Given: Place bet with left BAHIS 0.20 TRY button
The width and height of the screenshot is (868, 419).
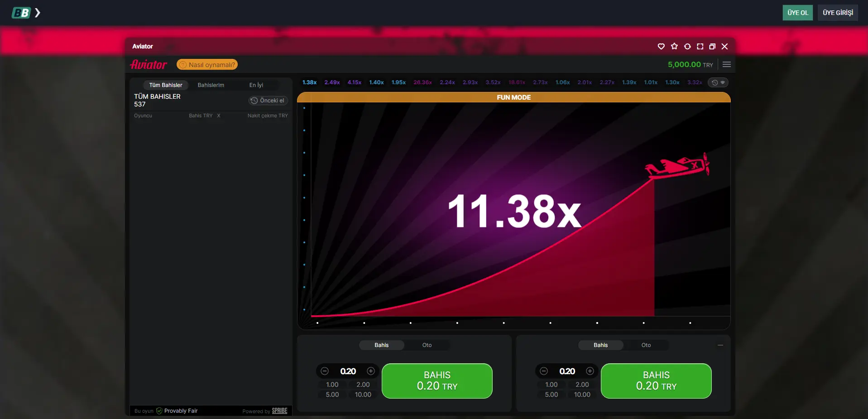Looking at the screenshot, I should pyautogui.click(x=437, y=381).
